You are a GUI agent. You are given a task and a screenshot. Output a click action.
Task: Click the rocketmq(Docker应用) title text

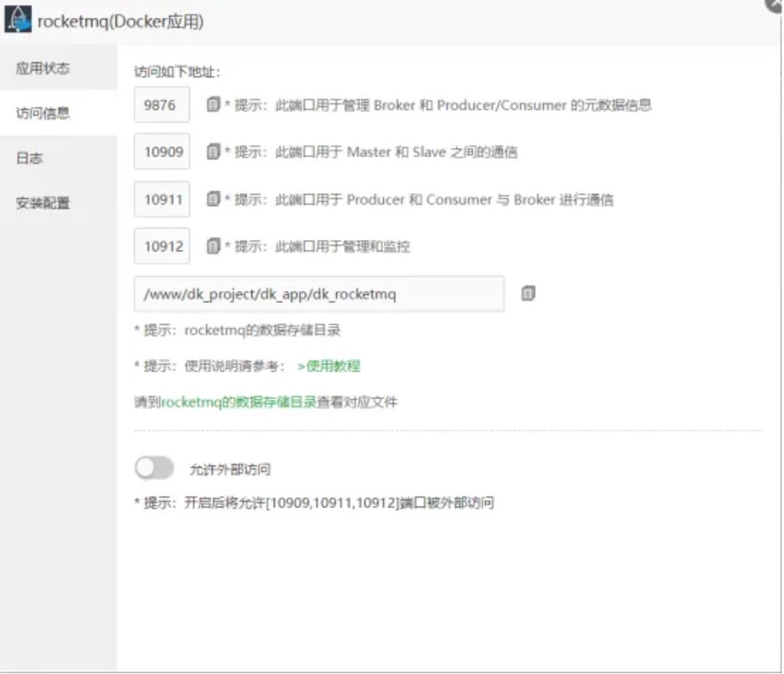(x=120, y=22)
